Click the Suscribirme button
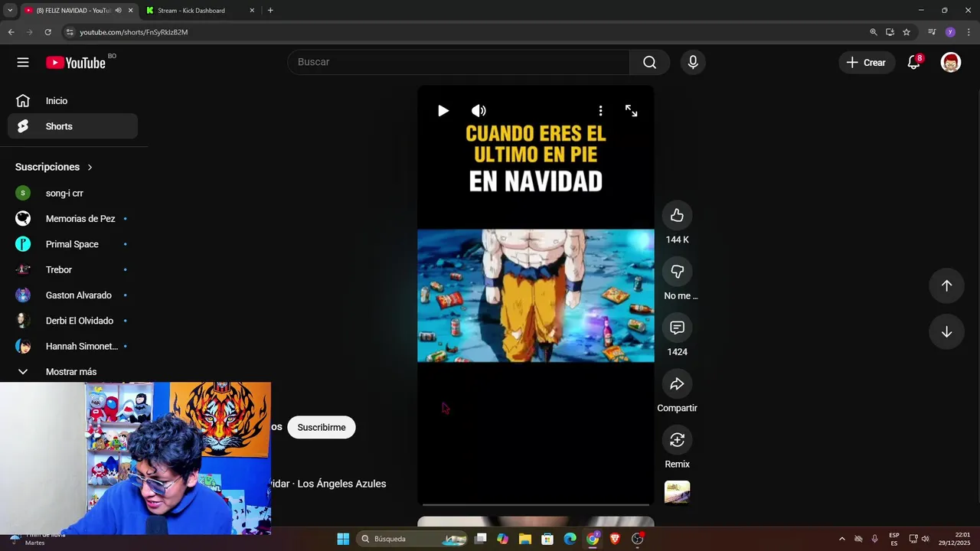The height and width of the screenshot is (551, 980). pos(322,427)
